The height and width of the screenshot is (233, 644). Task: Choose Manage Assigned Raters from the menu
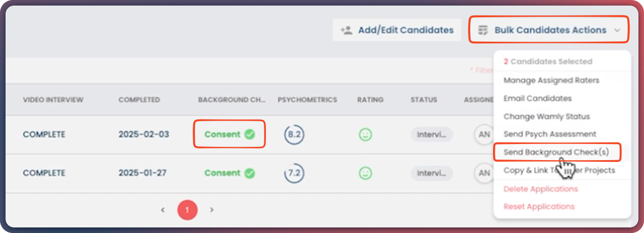click(551, 80)
